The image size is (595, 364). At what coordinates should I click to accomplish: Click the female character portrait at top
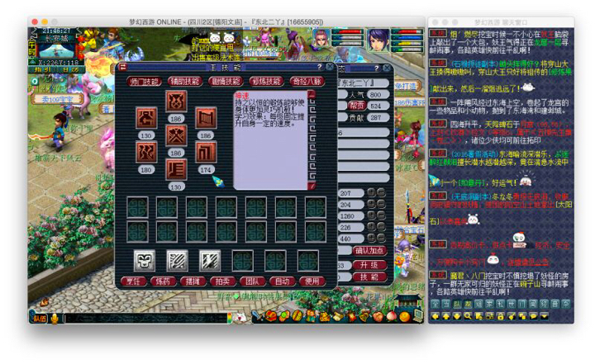click(321, 40)
